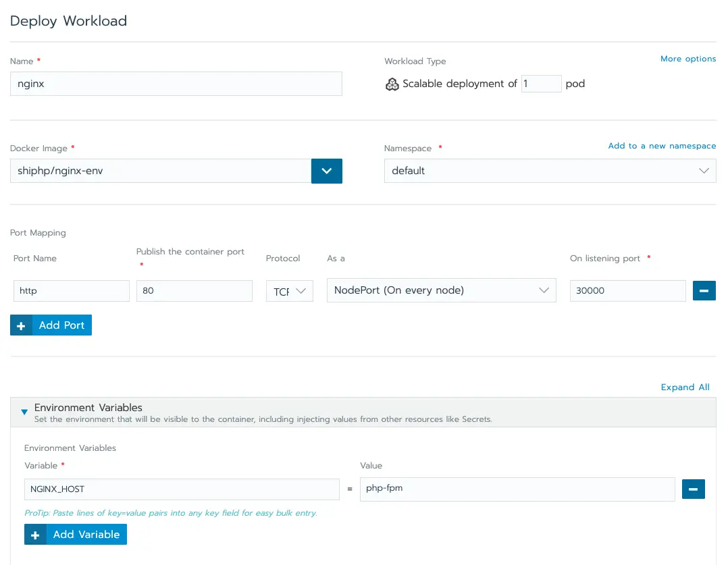Remove the NGINX_HOST environment variable
728x565 pixels.
693,489
